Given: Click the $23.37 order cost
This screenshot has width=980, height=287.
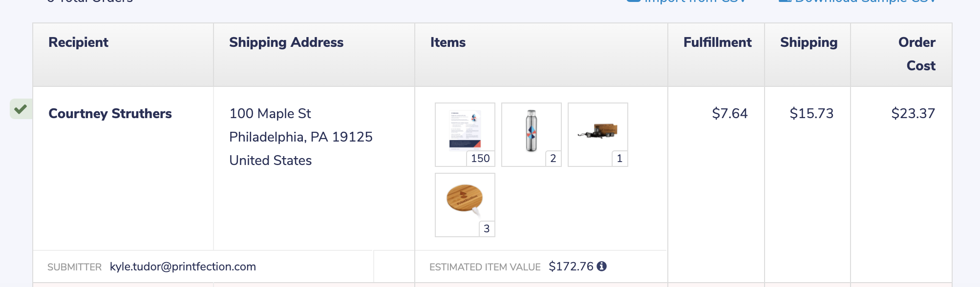Looking at the screenshot, I should pos(913,114).
